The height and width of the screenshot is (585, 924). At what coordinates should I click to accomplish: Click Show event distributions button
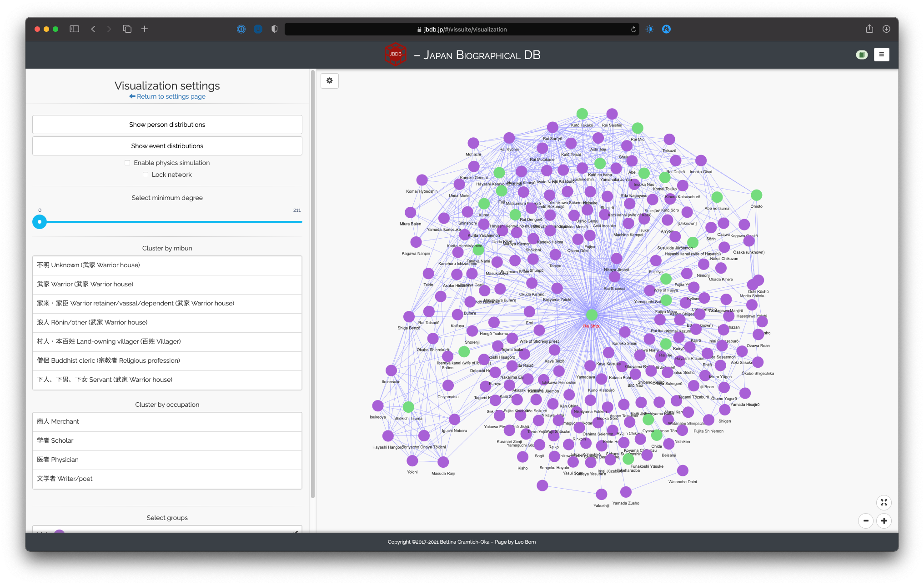tap(167, 146)
